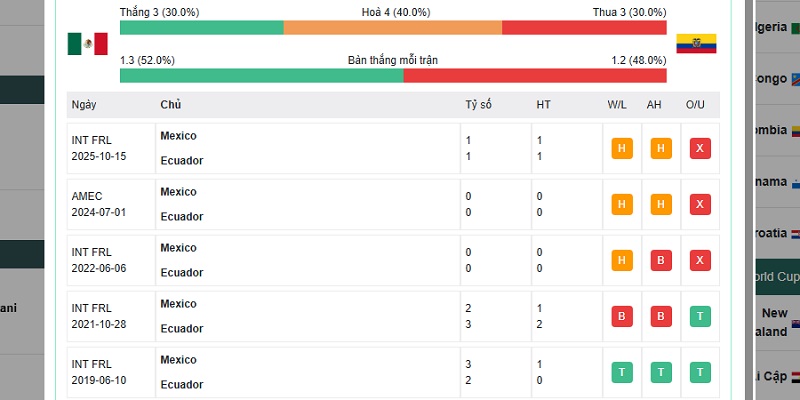This screenshot has height=400, width=800.
Task: Click the Ngày column header
Action: point(84,105)
